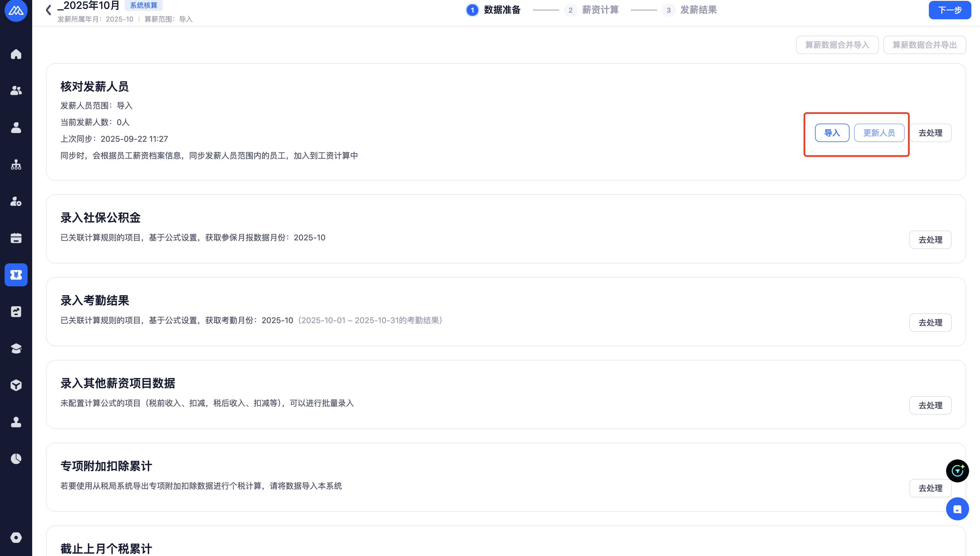Click the home icon in sidebar
Viewport: 980px width, 556px height.
16,54
